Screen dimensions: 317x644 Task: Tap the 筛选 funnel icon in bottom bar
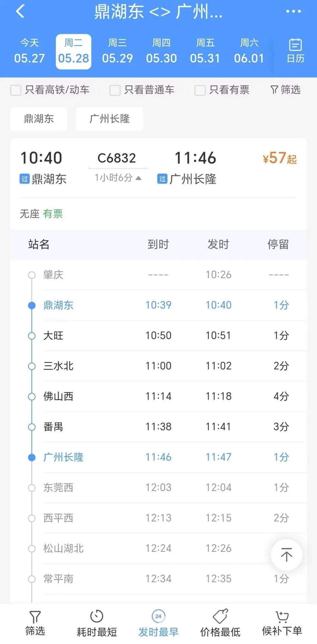35,617
